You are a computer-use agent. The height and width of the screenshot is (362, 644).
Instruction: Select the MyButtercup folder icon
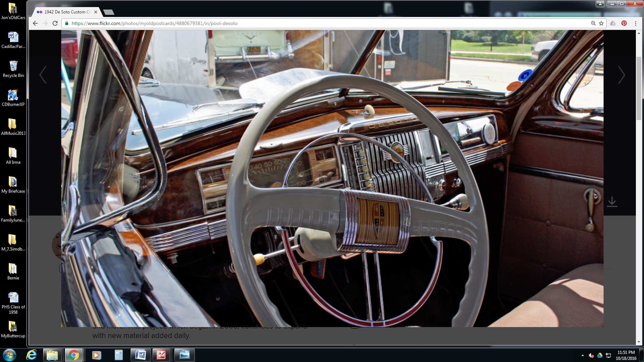tap(13, 329)
